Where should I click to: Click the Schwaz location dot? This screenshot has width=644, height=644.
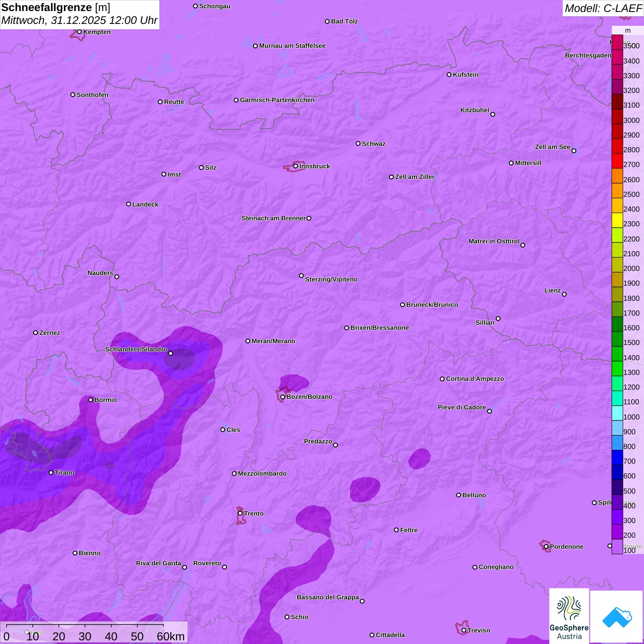click(358, 144)
